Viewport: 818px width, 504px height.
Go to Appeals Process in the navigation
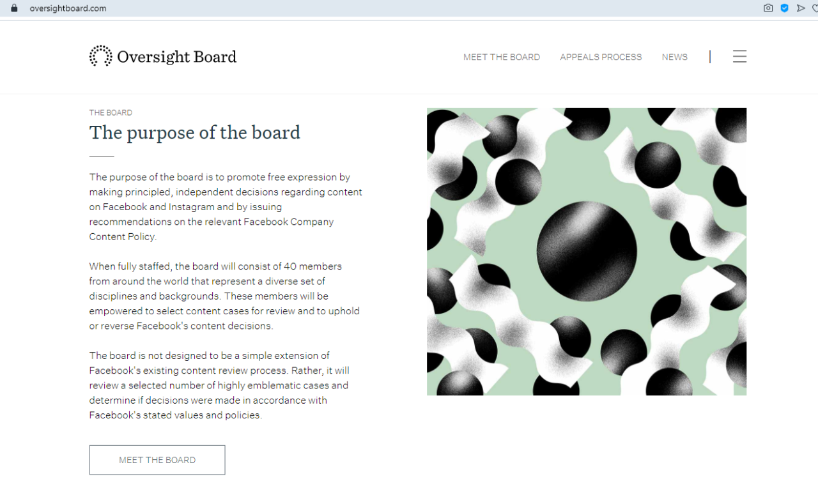601,57
